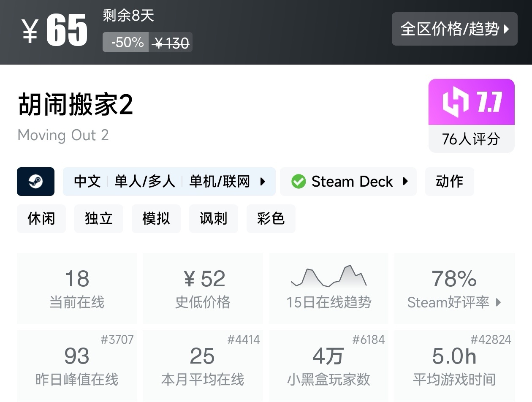532x402 pixels.
Task: Select the 模拟 genre tag
Action: pos(156,219)
